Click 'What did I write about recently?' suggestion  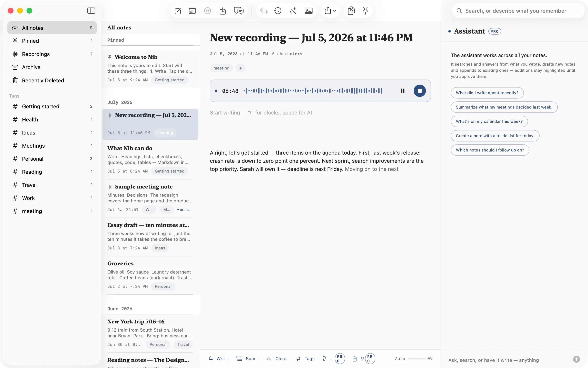tap(487, 93)
